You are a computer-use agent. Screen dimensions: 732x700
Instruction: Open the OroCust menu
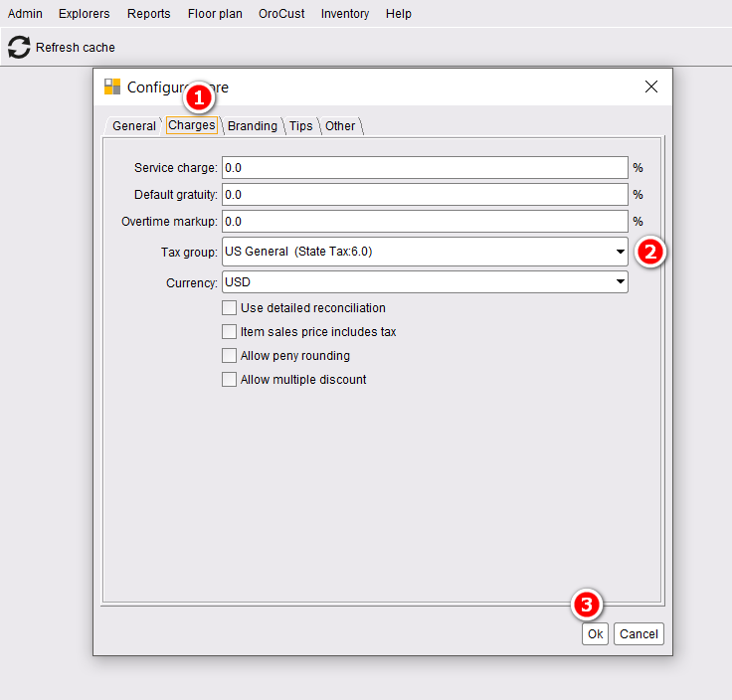(x=281, y=14)
